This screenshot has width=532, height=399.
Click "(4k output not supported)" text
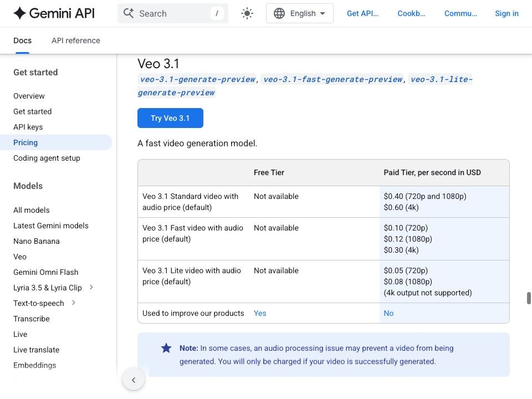click(x=427, y=293)
